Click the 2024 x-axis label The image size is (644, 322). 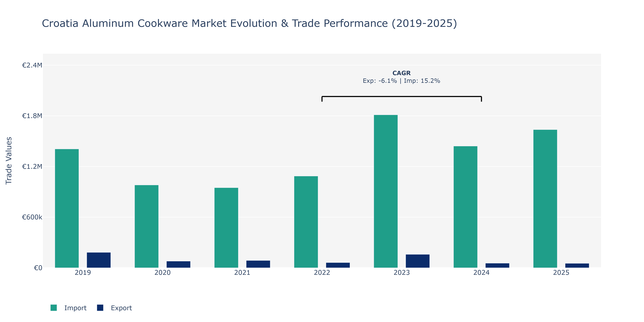482,272
